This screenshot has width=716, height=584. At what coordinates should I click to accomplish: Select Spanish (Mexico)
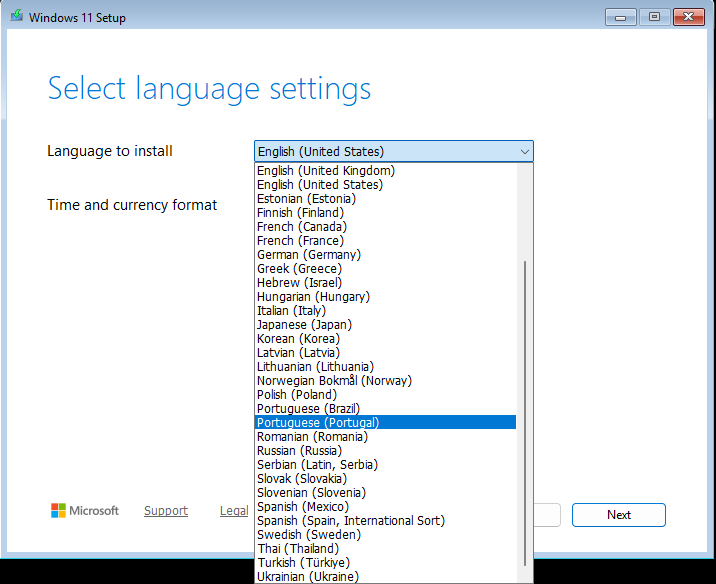click(385, 507)
